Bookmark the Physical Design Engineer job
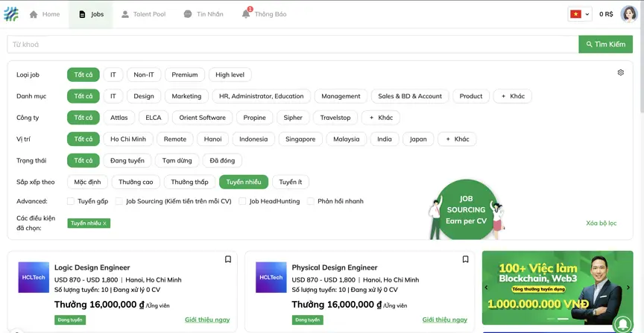The height and width of the screenshot is (333, 644). [465, 259]
